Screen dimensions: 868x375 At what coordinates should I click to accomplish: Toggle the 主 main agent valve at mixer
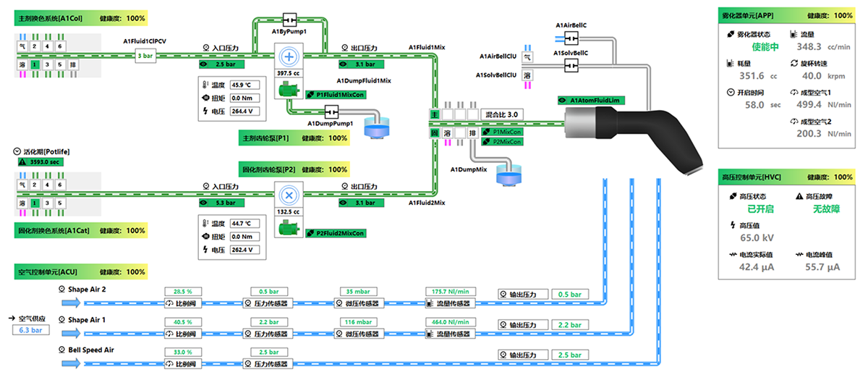point(435,114)
